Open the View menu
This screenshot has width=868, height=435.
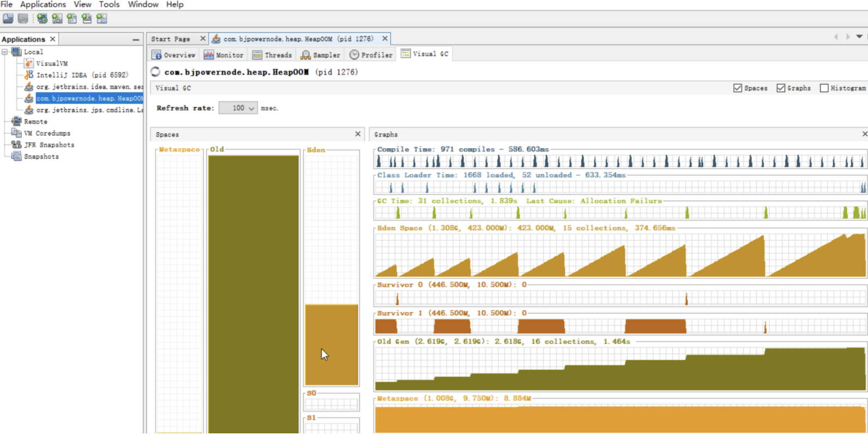pos(83,4)
